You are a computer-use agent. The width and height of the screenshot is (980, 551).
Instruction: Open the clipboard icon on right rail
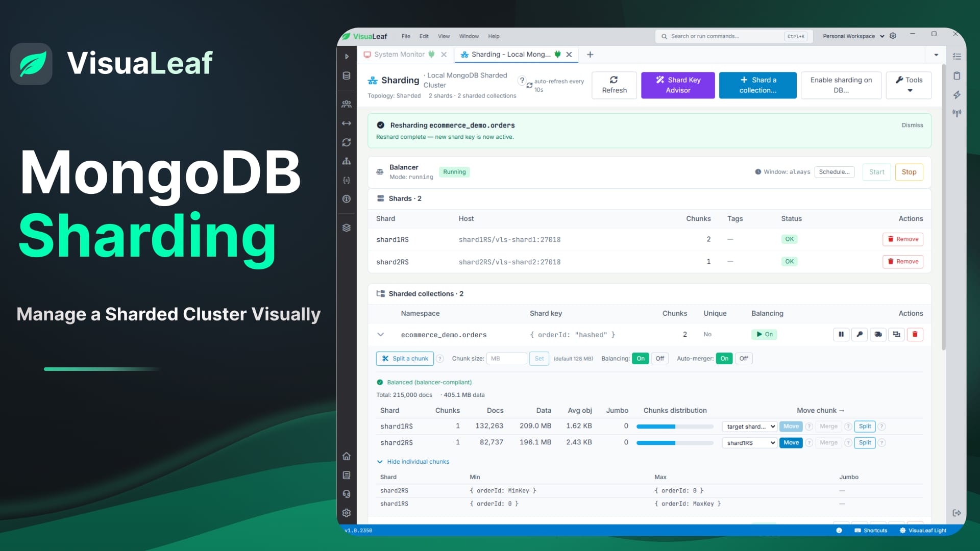pos(957,76)
